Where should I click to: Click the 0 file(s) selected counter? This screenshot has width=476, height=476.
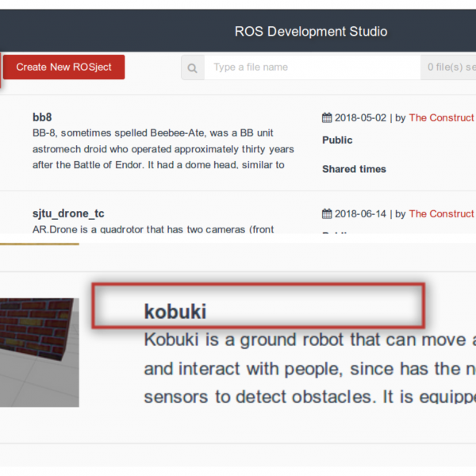[448, 67]
